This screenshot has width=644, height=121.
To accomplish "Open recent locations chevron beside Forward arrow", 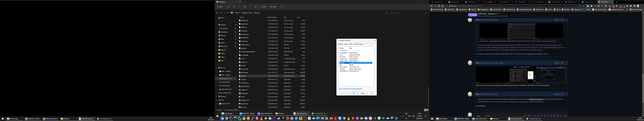I will 224,13.
